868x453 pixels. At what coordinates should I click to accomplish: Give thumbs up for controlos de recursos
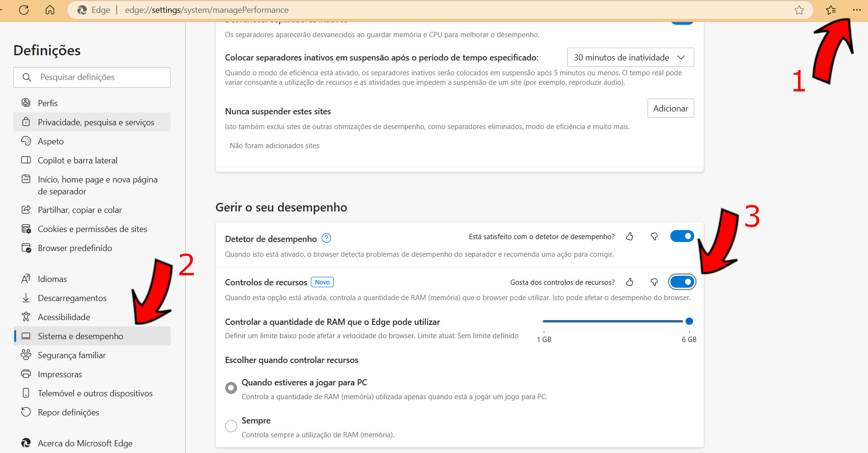pos(629,282)
